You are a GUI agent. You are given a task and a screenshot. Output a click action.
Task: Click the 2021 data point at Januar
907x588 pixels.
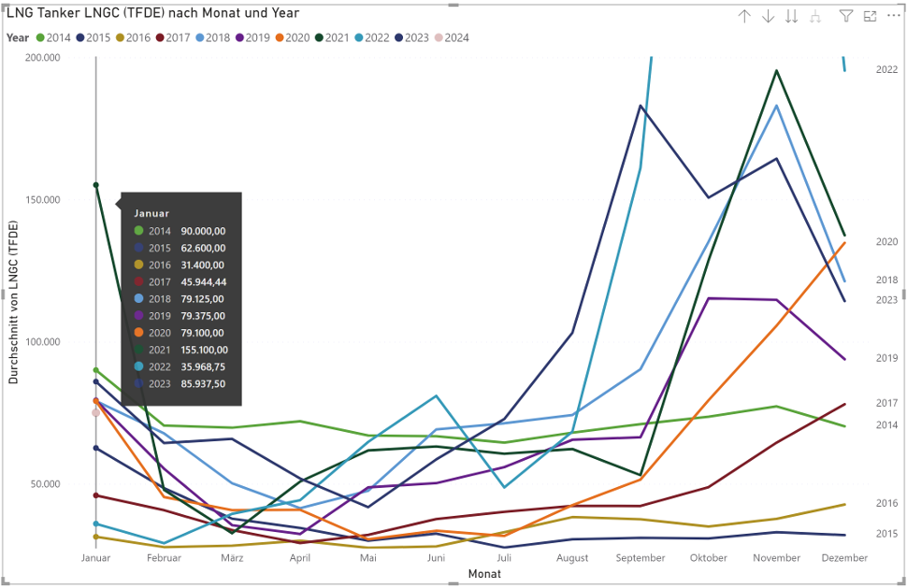tap(95, 185)
